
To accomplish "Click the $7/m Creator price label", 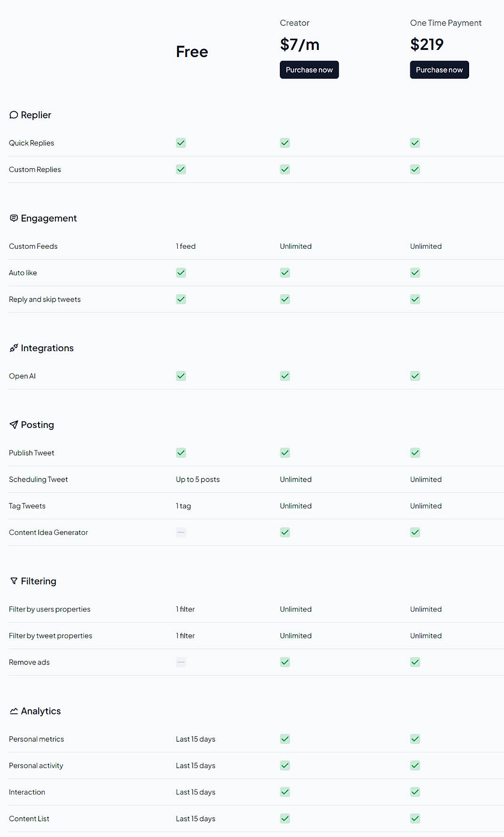I will click(300, 44).
